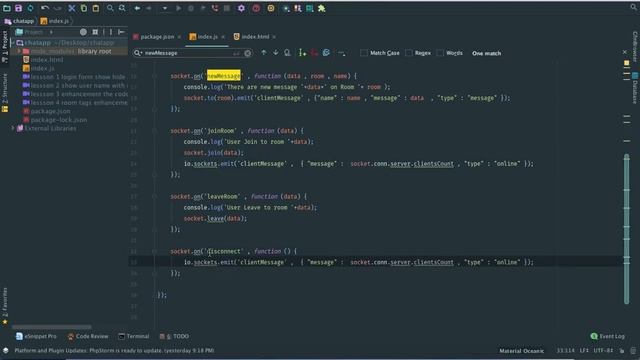
Task: Click the Debug toolbar icon
Action: pyautogui.click(x=191, y=8)
